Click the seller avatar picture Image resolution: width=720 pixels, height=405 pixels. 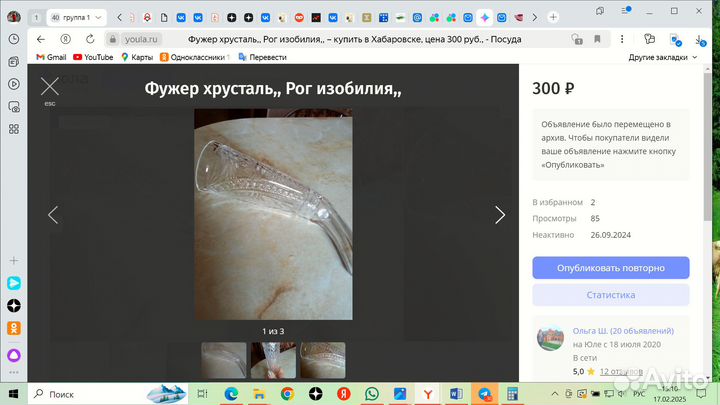(551, 338)
